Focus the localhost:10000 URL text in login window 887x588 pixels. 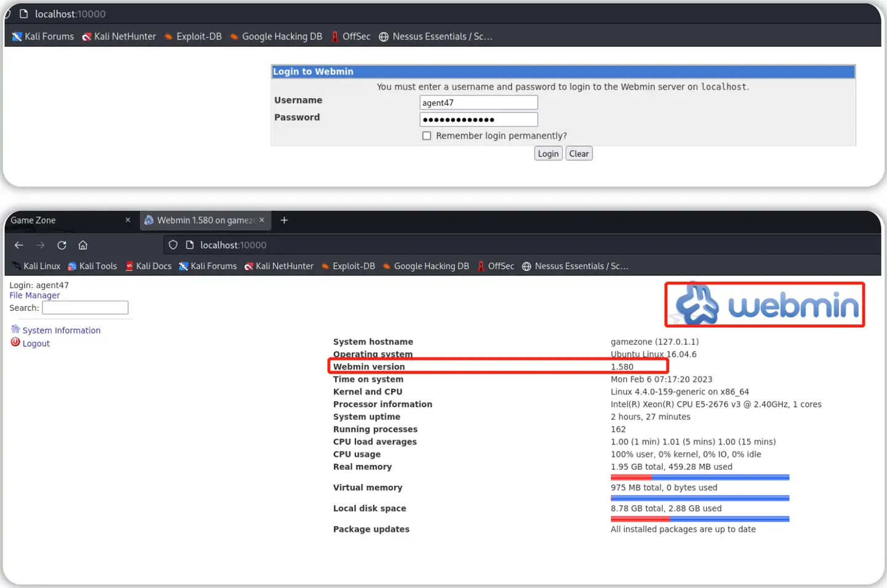click(70, 14)
